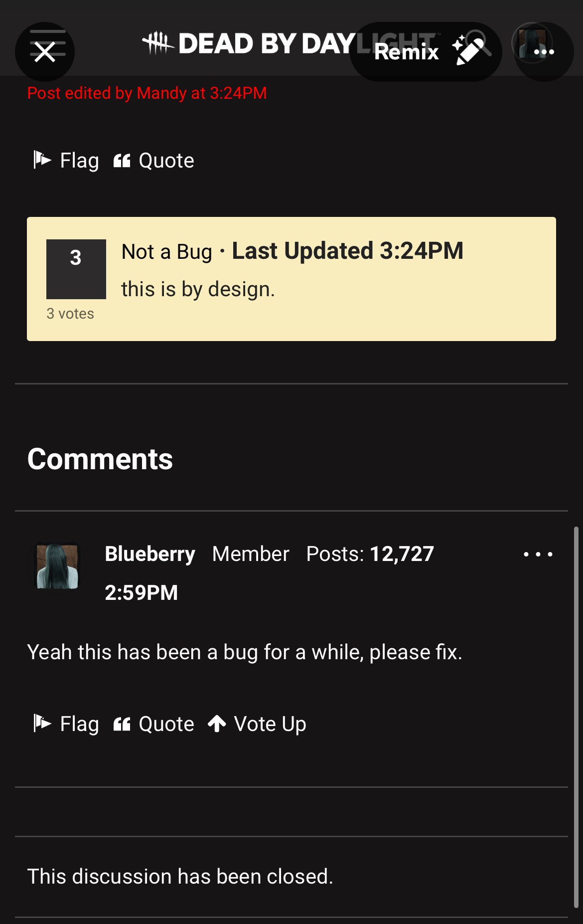Click the Vote Up arrow icon

(x=217, y=724)
